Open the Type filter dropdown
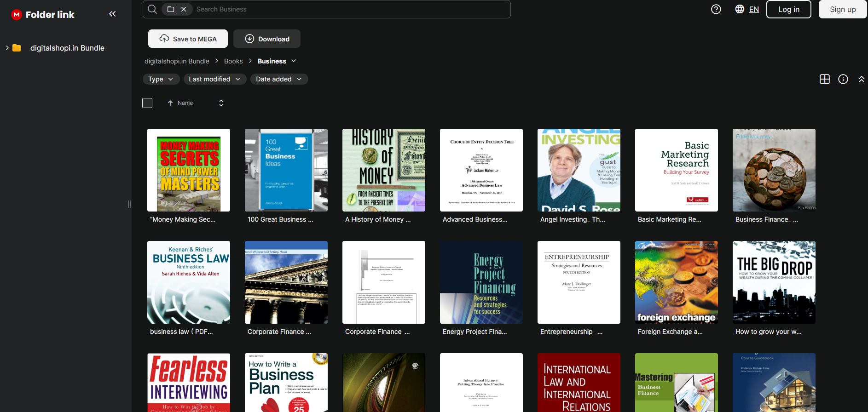 (x=161, y=79)
